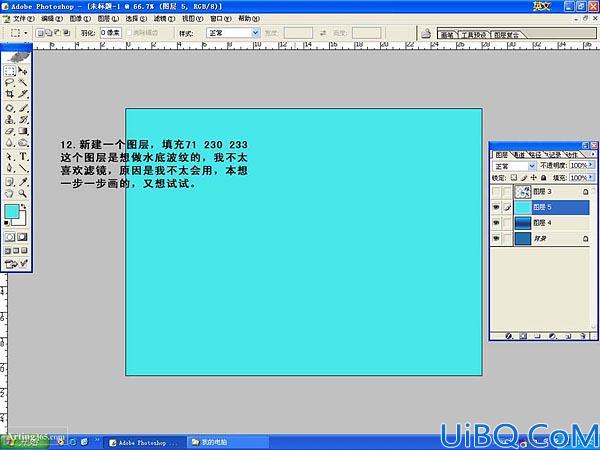Click the 羽化 feather input field
600x450 pixels.
[111, 33]
